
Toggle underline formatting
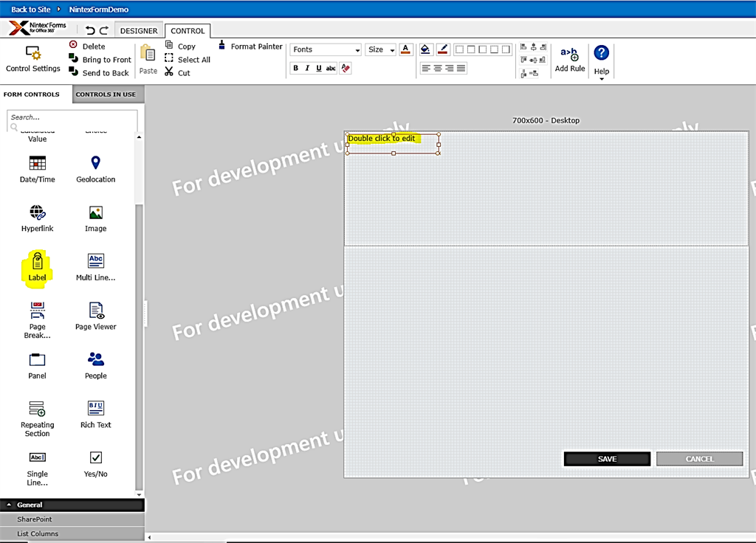[320, 67]
